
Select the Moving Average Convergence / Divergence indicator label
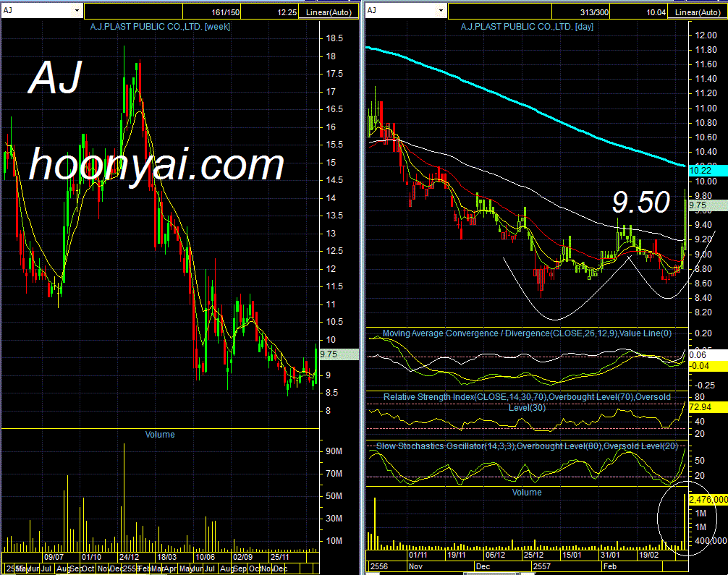point(527,333)
